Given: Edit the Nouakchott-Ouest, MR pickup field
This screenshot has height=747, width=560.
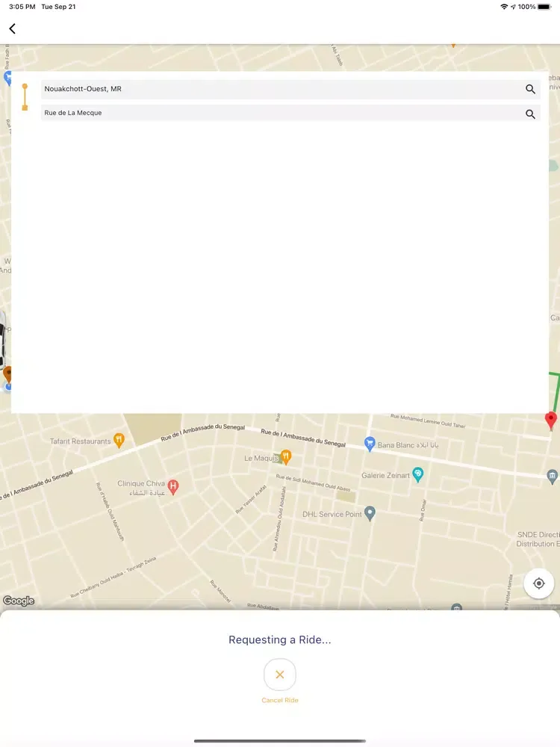Looking at the screenshot, I should coord(280,89).
